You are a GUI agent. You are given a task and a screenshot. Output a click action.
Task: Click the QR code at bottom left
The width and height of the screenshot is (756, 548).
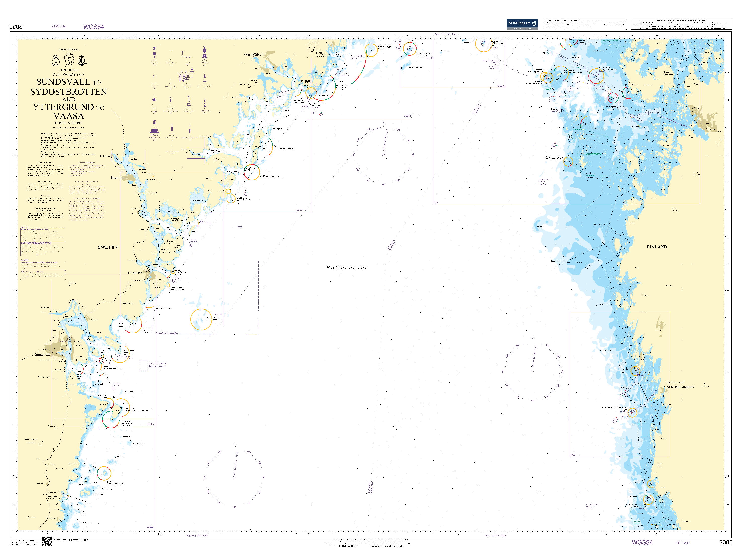tap(47, 542)
